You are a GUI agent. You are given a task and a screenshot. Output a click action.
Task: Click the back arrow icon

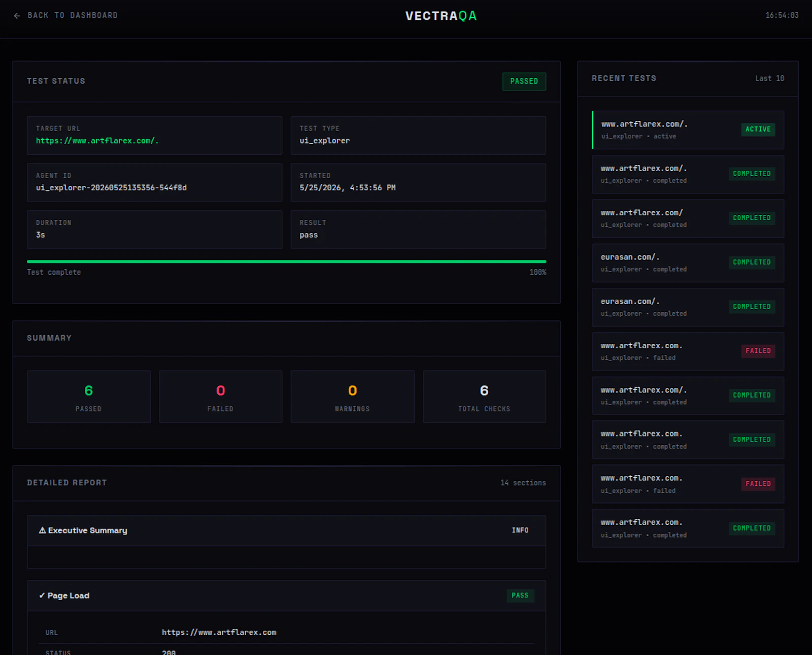(17, 16)
